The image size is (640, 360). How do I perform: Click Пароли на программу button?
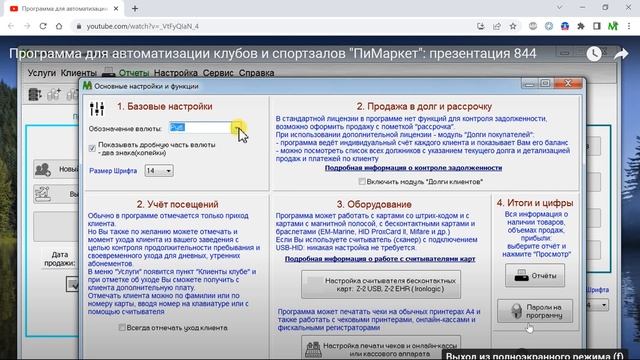tap(535, 311)
